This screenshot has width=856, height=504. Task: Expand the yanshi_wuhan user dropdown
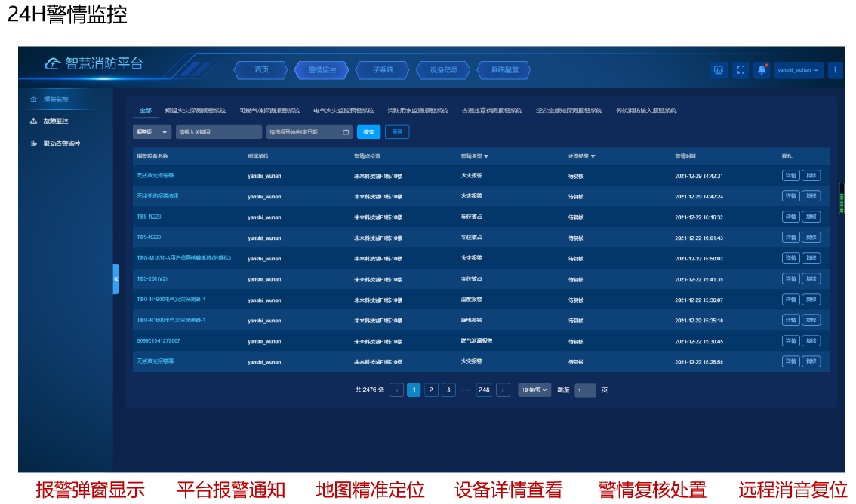coord(799,70)
